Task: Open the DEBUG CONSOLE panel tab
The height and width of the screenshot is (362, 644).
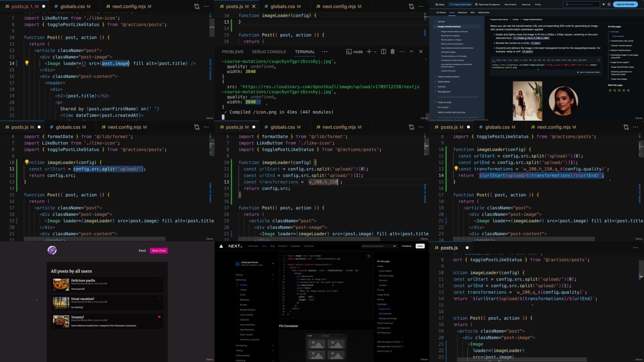Action: pyautogui.click(x=269, y=52)
